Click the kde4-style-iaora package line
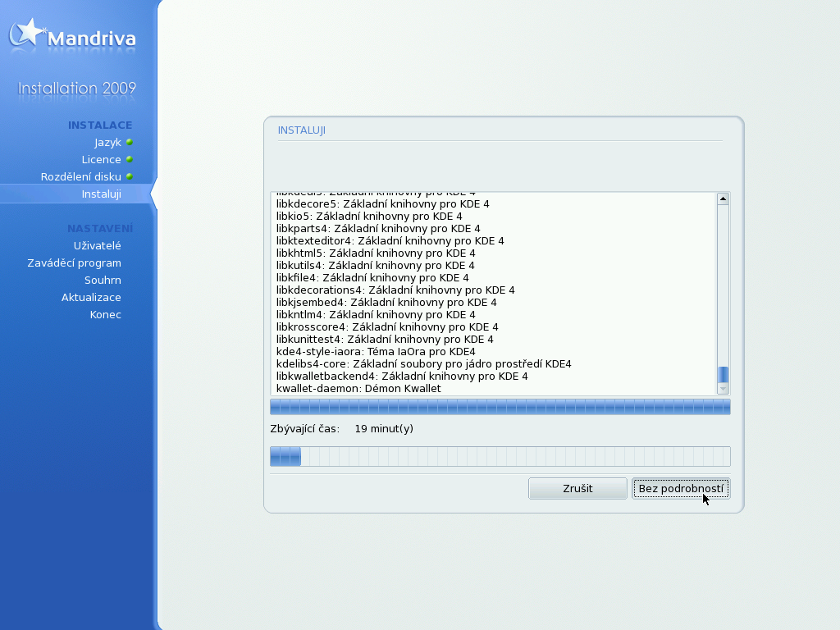This screenshot has height=630, width=840. click(376, 352)
